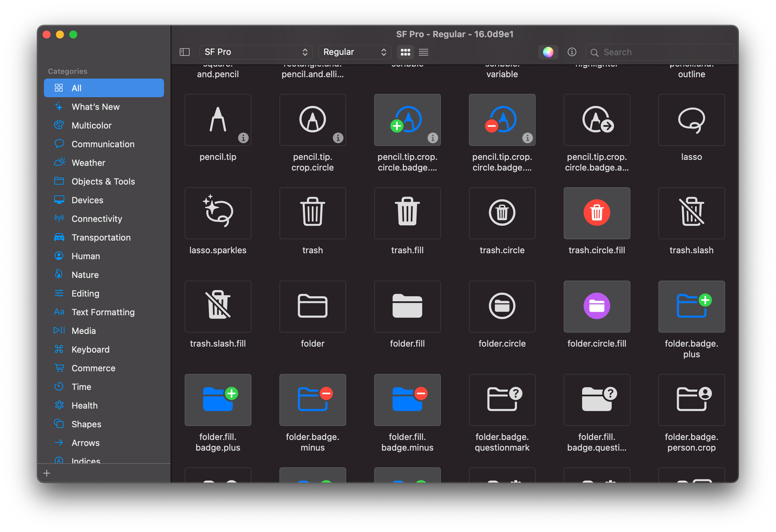776x532 pixels.
Task: Open the What's New category
Action: click(x=104, y=107)
